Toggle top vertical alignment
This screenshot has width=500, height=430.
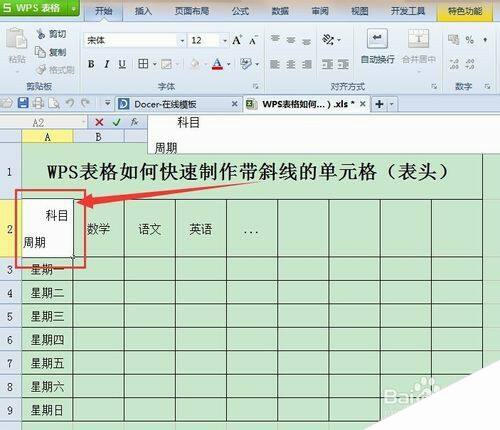tap(275, 40)
